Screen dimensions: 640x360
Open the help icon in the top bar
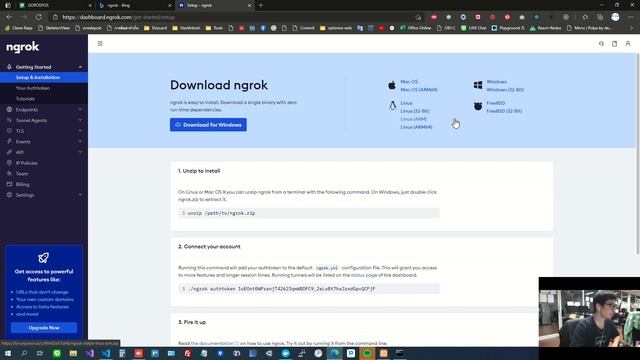tap(601, 43)
